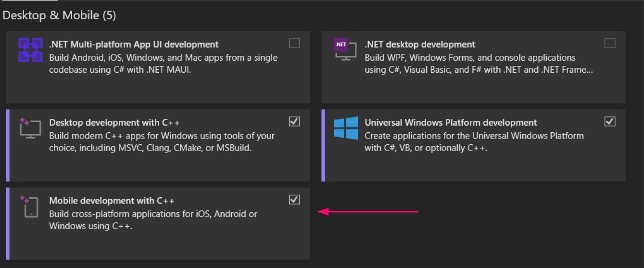The width and height of the screenshot is (644, 268).
Task: Click the 'Build cross-platform applications for iOS' description
Action: tap(153, 219)
